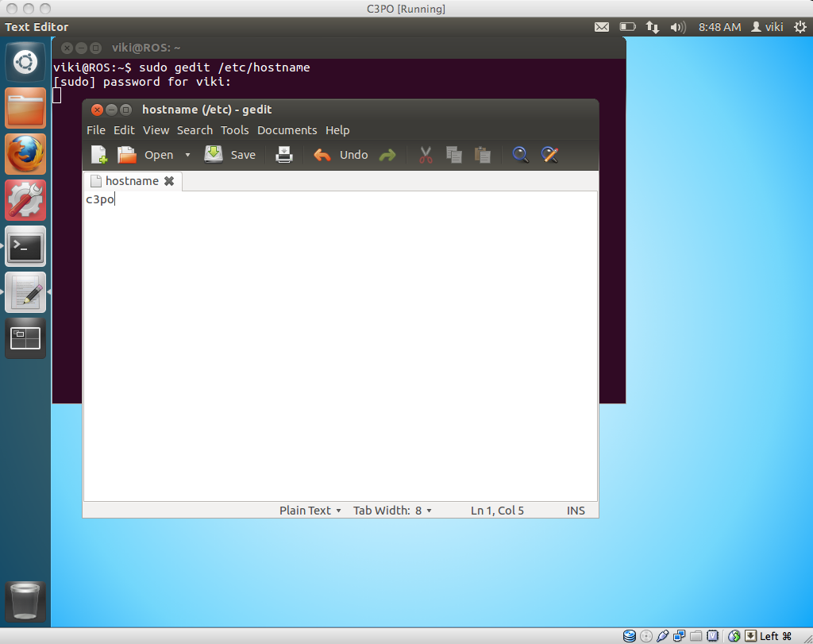
Task: Select the hostname document tab
Action: tap(132, 181)
